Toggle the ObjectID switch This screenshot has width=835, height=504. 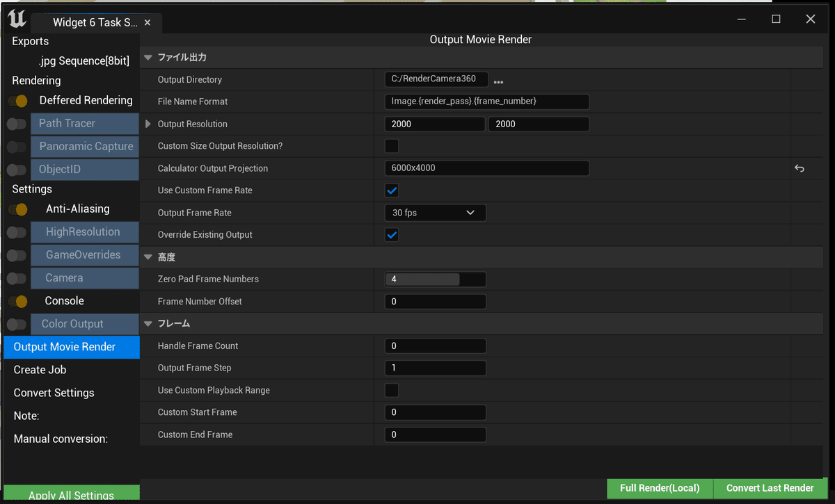click(x=17, y=170)
